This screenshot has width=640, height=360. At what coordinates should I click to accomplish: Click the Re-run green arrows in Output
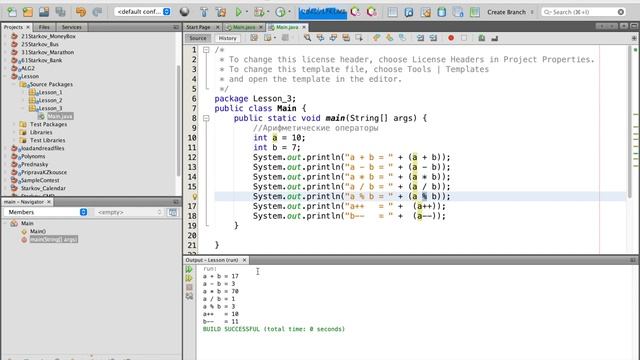pos(189,269)
